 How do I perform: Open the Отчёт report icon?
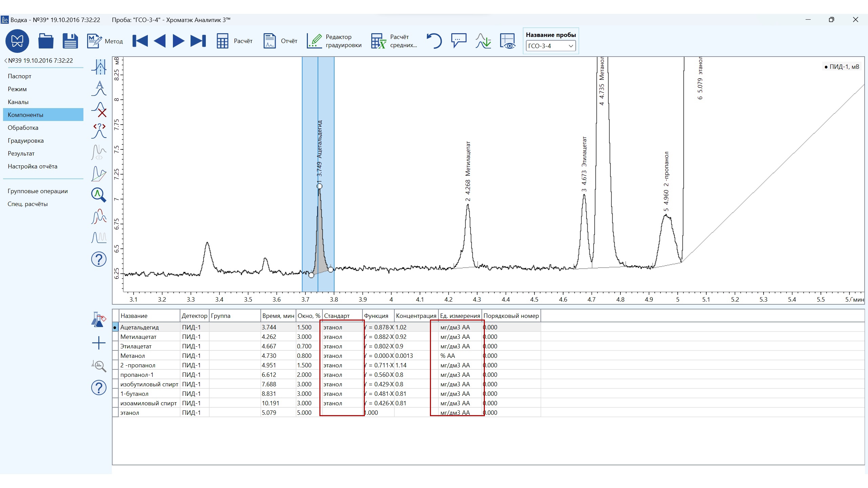coord(270,41)
